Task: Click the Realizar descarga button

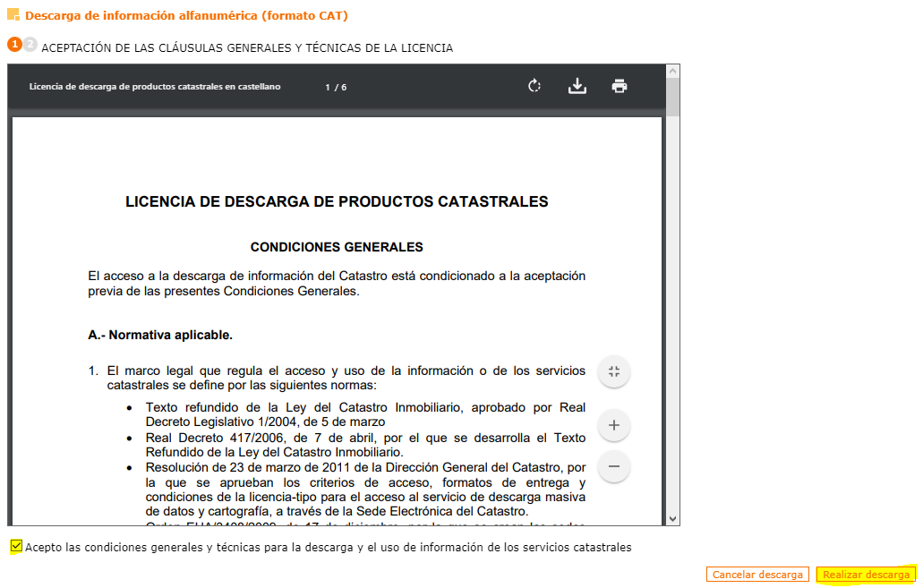Action: [x=866, y=575]
